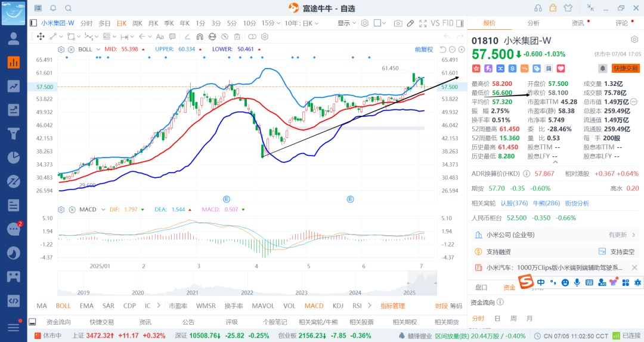Expand the 显示 display dropdown
This screenshot has height=342, width=644.
(347, 23)
